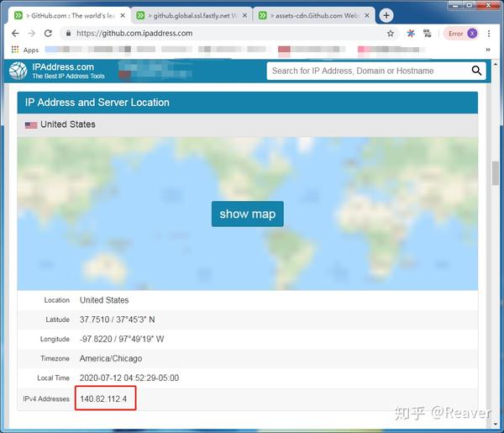The width and height of the screenshot is (504, 433).
Task: Open the Git Zip extension icon
Action: [x=428, y=34]
